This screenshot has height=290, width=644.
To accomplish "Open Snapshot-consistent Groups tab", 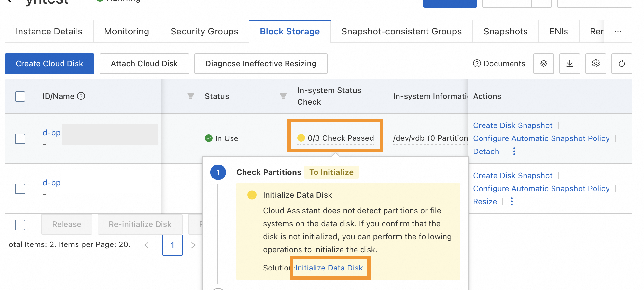I will [x=401, y=31].
